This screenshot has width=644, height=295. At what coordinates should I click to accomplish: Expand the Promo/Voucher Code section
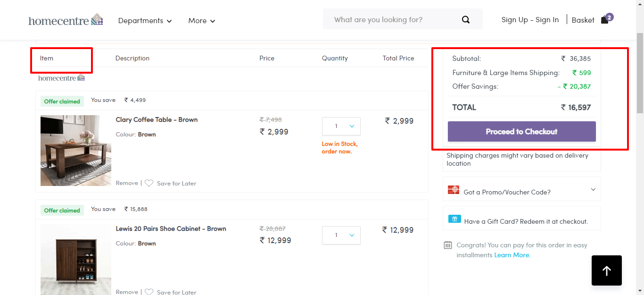coord(593,189)
